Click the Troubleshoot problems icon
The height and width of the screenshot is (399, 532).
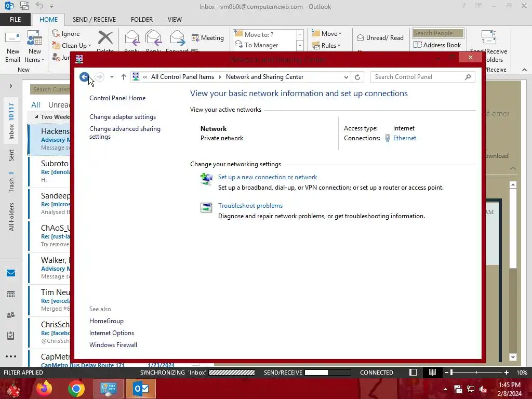(206, 207)
